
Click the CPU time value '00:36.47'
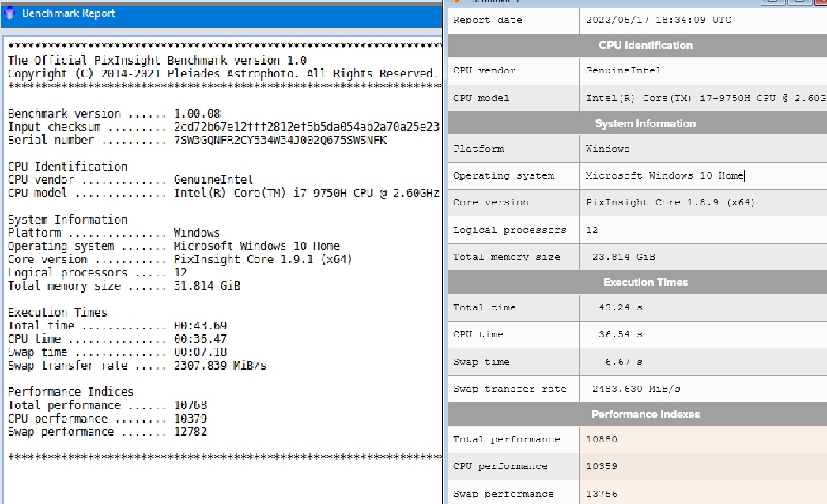pyautogui.click(x=200, y=339)
